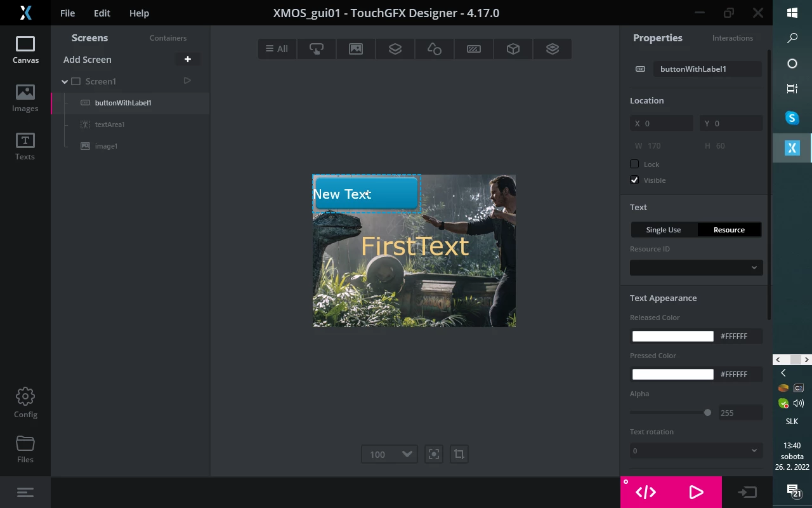Open the Edit menu

click(x=102, y=13)
